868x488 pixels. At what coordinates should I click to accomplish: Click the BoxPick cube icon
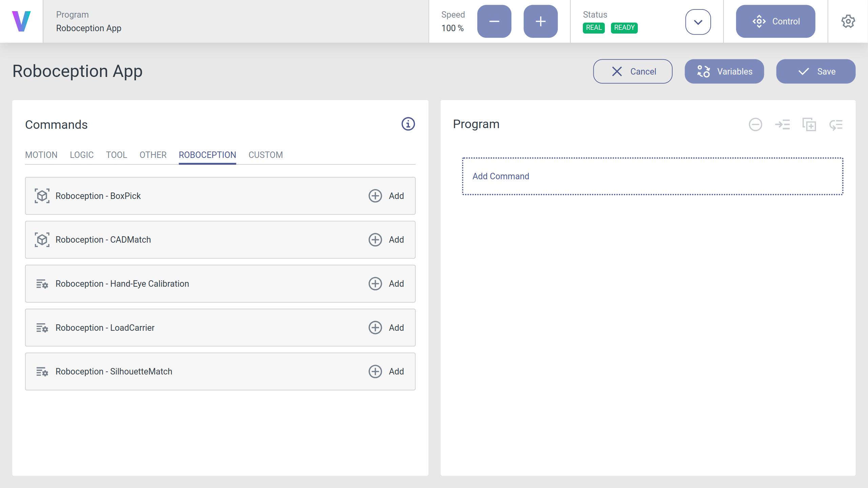(x=42, y=196)
